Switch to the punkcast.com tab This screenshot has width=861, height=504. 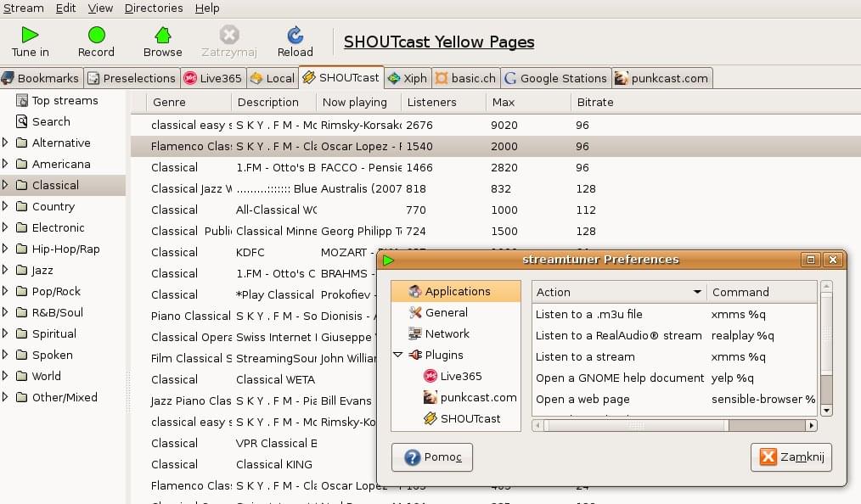coord(662,78)
